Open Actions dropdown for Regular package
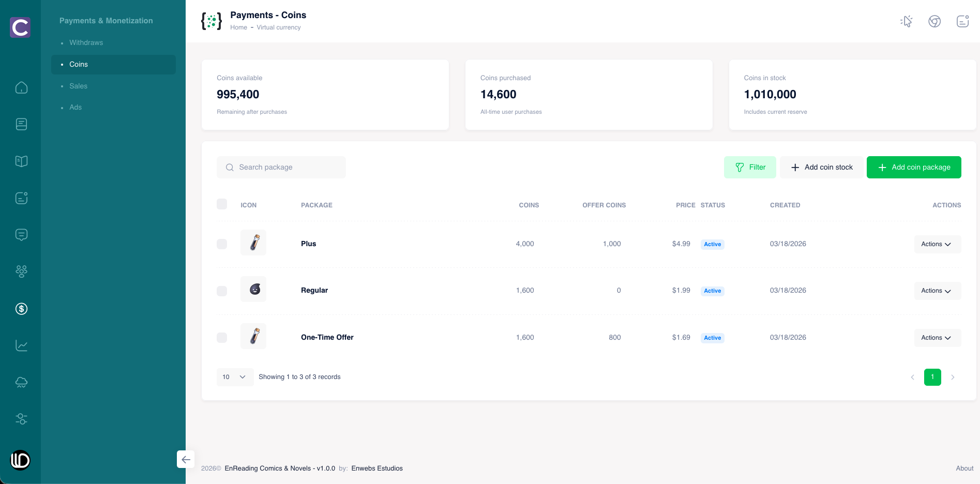This screenshot has width=980, height=484. 938,291
